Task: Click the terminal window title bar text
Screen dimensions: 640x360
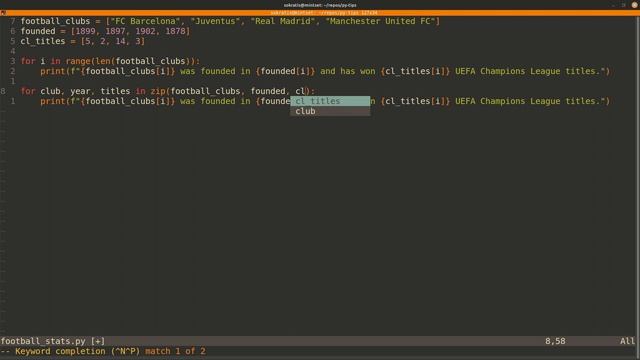Action: tap(320, 5)
